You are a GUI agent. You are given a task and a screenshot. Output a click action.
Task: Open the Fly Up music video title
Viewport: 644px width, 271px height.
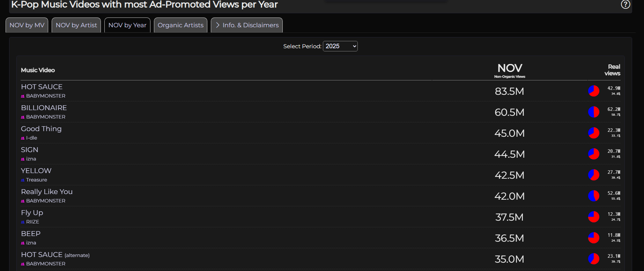tap(32, 213)
